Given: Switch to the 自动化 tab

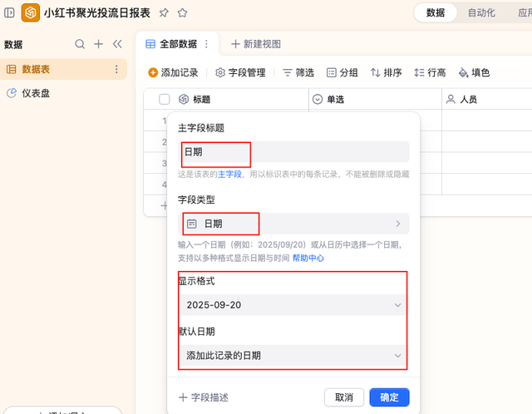Looking at the screenshot, I should click(481, 13).
